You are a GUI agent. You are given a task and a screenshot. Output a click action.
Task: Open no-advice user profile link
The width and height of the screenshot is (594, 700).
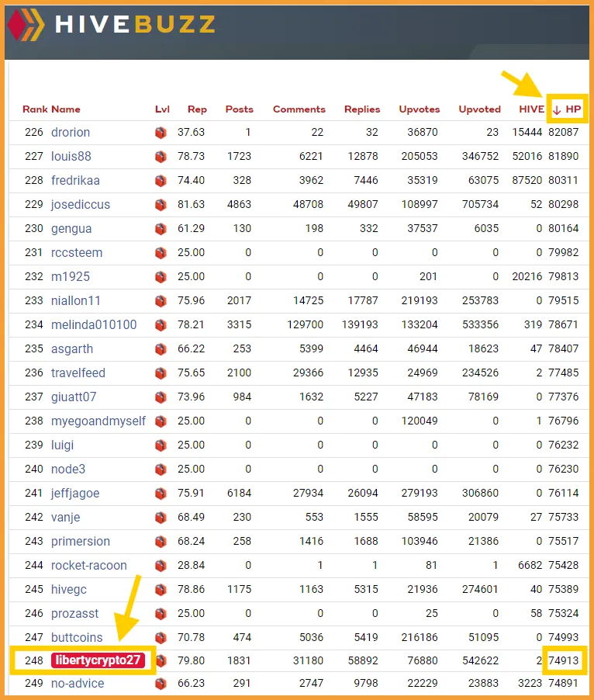coord(78,684)
